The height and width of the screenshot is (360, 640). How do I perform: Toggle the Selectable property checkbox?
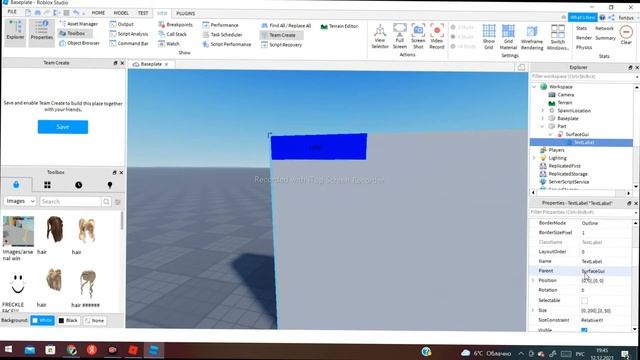584,300
